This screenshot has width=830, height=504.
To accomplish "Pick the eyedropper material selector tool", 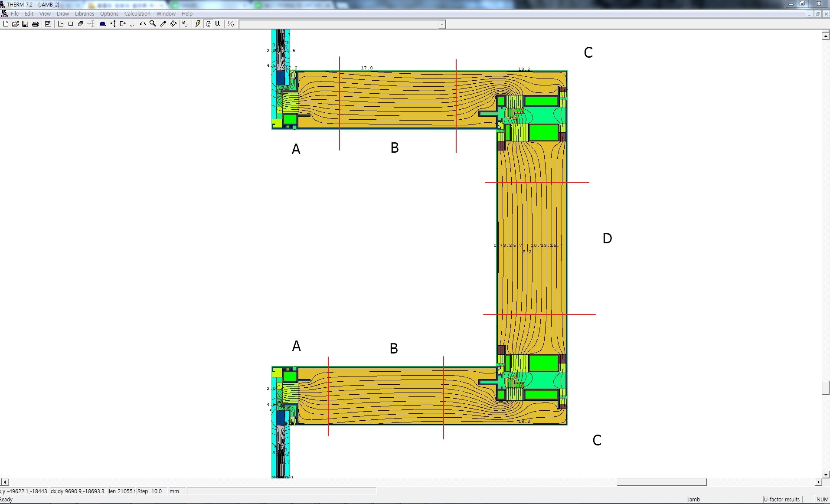I will (163, 24).
